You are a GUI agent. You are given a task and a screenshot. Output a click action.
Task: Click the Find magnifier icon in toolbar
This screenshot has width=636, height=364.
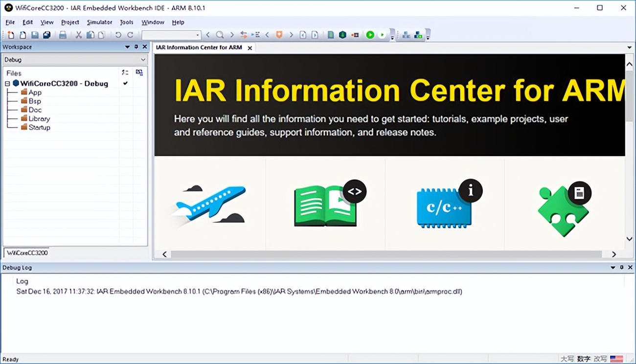pyautogui.click(x=220, y=35)
